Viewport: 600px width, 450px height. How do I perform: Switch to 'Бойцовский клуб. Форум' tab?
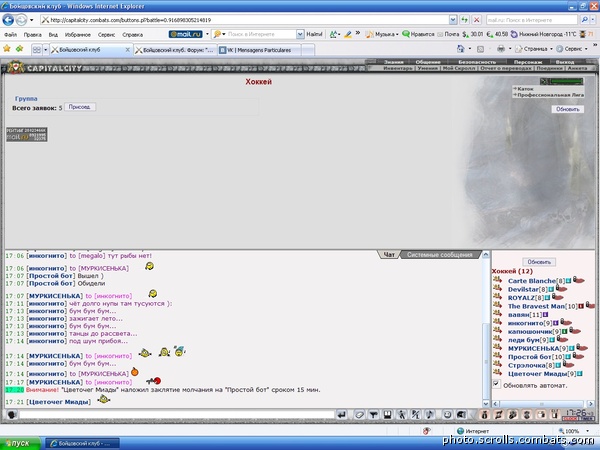[x=176, y=50]
